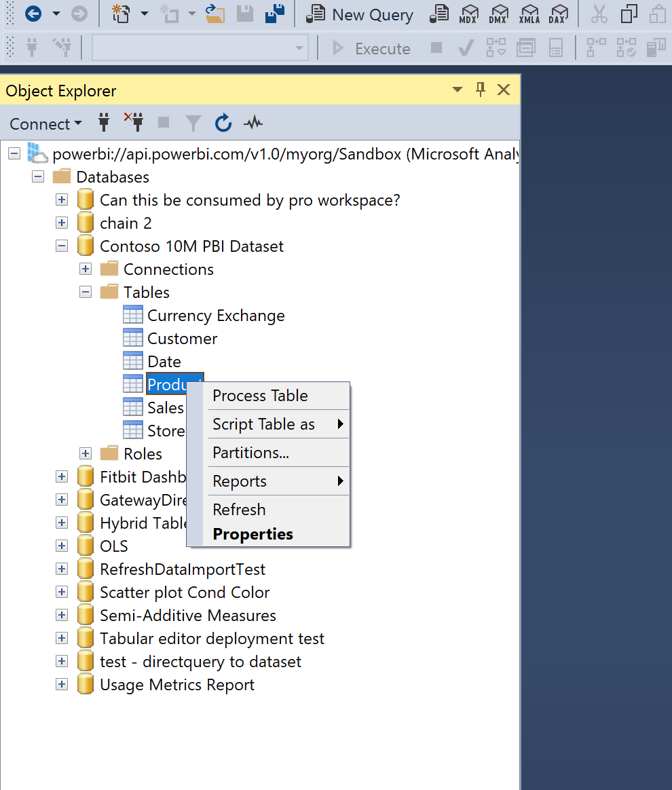Pin the Object Explorer panel
The image size is (672, 790).
pyautogui.click(x=481, y=90)
